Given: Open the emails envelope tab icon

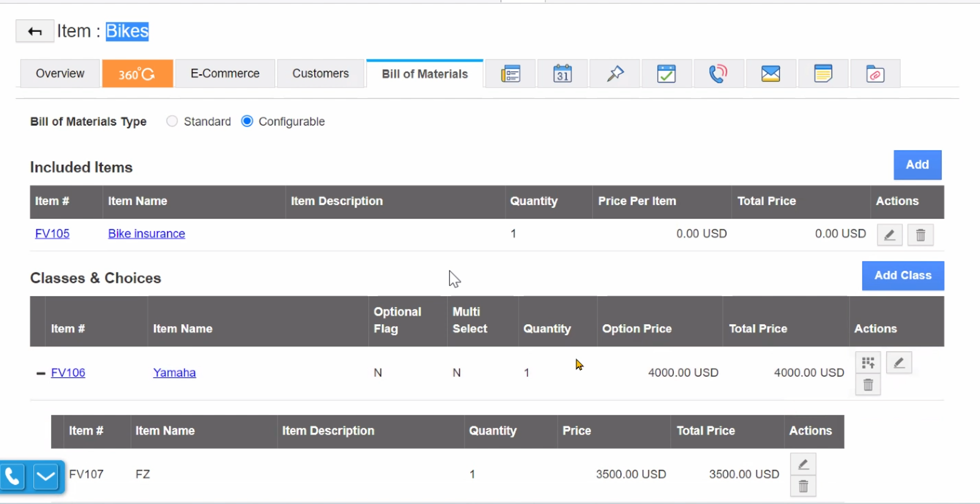Looking at the screenshot, I should (x=771, y=73).
